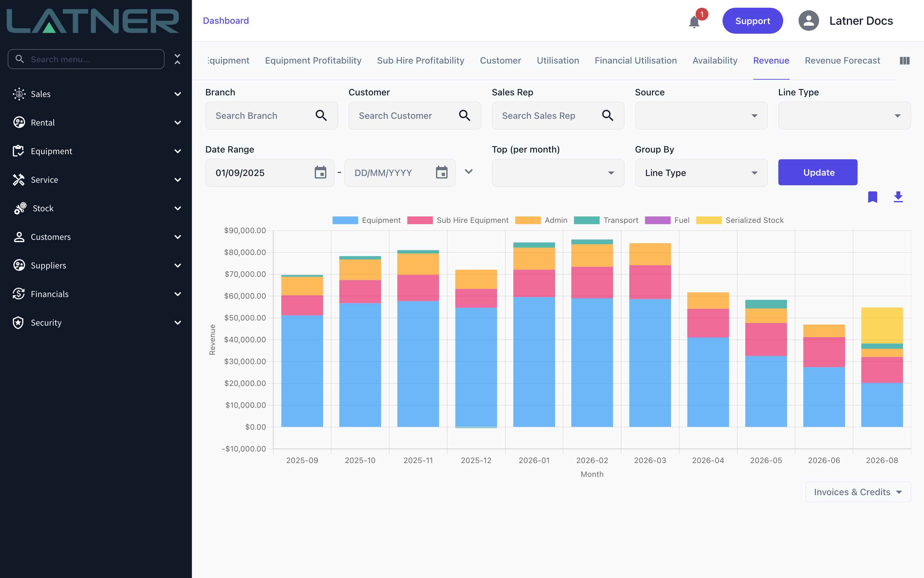The image size is (924, 578).
Task: Click the Sales Rep search magnifier icon
Action: 607,116
